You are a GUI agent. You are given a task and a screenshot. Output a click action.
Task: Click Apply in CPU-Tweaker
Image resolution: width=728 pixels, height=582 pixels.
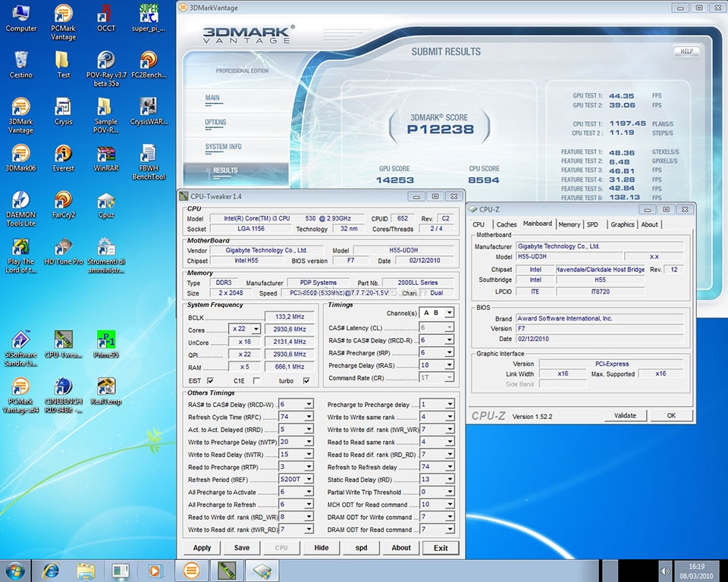point(202,548)
